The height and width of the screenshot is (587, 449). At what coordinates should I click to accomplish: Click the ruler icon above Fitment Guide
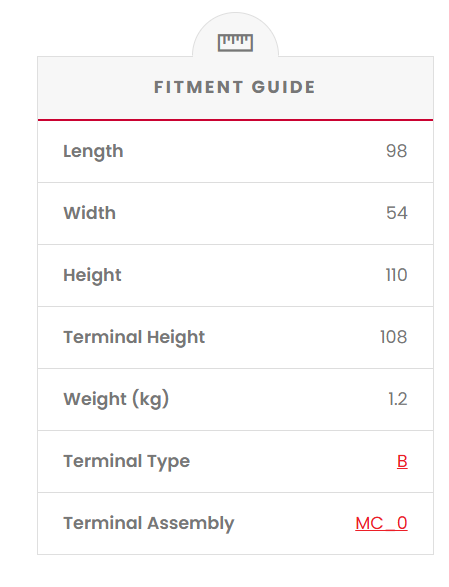(x=235, y=42)
